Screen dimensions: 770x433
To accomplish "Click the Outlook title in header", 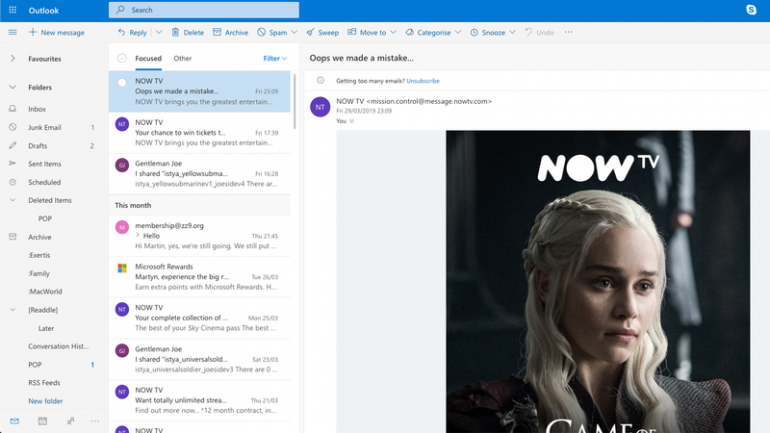I will [x=44, y=10].
